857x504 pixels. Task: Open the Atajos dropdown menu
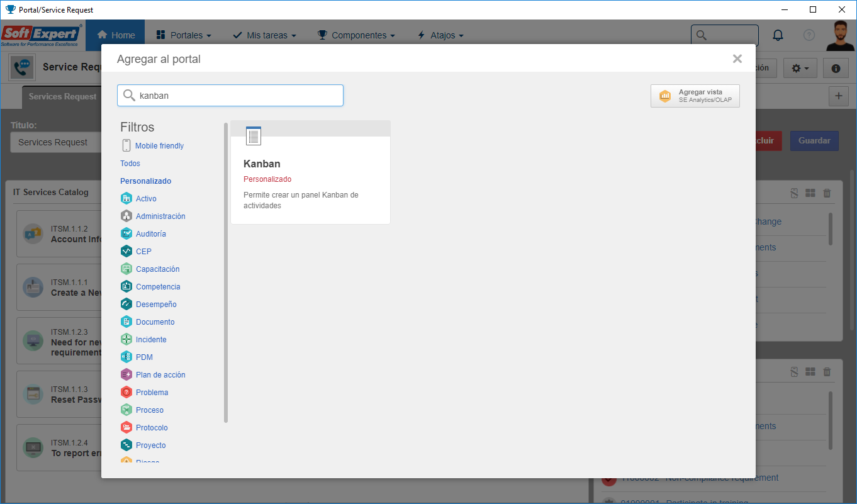tap(440, 35)
